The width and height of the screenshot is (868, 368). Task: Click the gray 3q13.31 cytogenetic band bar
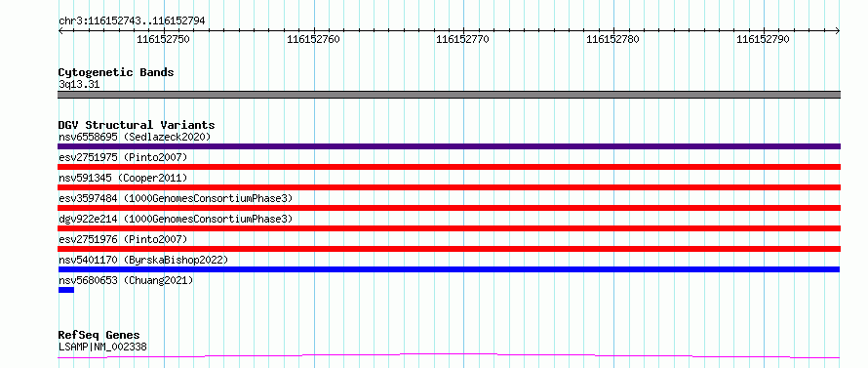pyautogui.click(x=449, y=95)
